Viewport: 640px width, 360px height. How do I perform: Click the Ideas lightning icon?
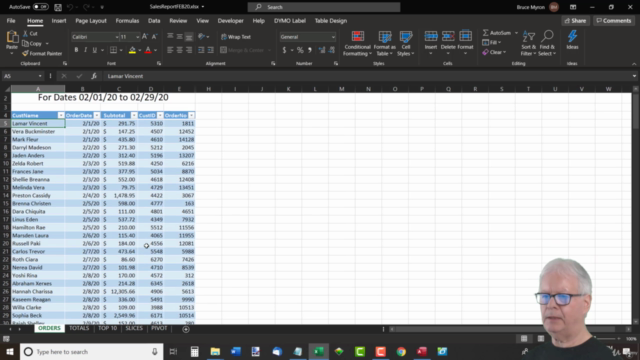pos(572,37)
